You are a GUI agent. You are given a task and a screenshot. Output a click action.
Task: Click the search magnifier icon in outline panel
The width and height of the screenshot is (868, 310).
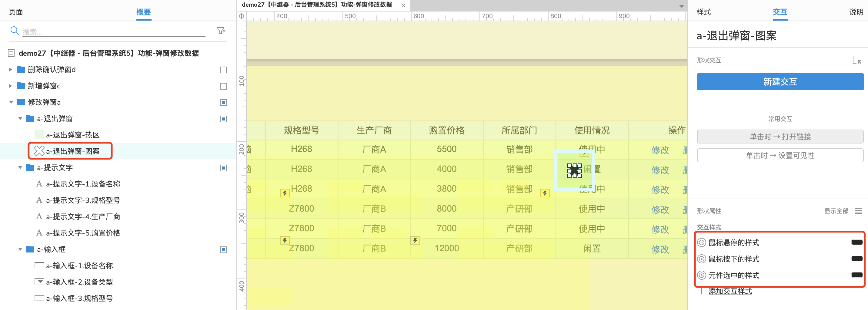15,31
